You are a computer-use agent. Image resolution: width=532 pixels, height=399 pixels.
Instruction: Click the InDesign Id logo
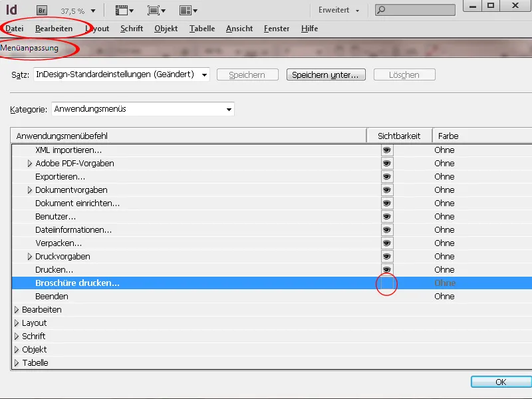pyautogui.click(x=11, y=10)
